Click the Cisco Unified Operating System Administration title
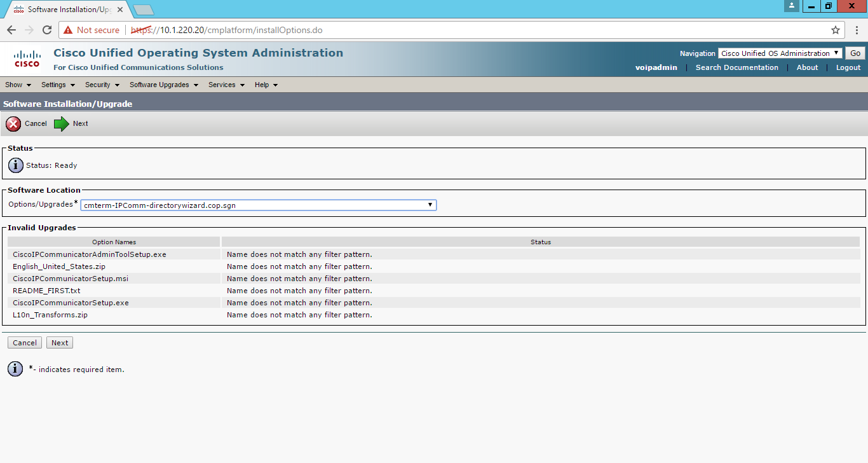Viewport: 868px width, 463px height. pos(198,53)
